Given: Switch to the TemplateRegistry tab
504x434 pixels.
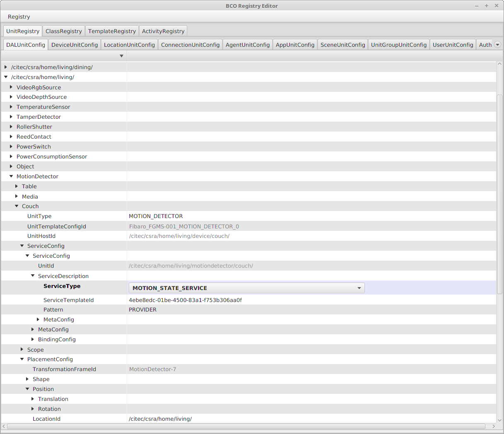Looking at the screenshot, I should point(112,31).
